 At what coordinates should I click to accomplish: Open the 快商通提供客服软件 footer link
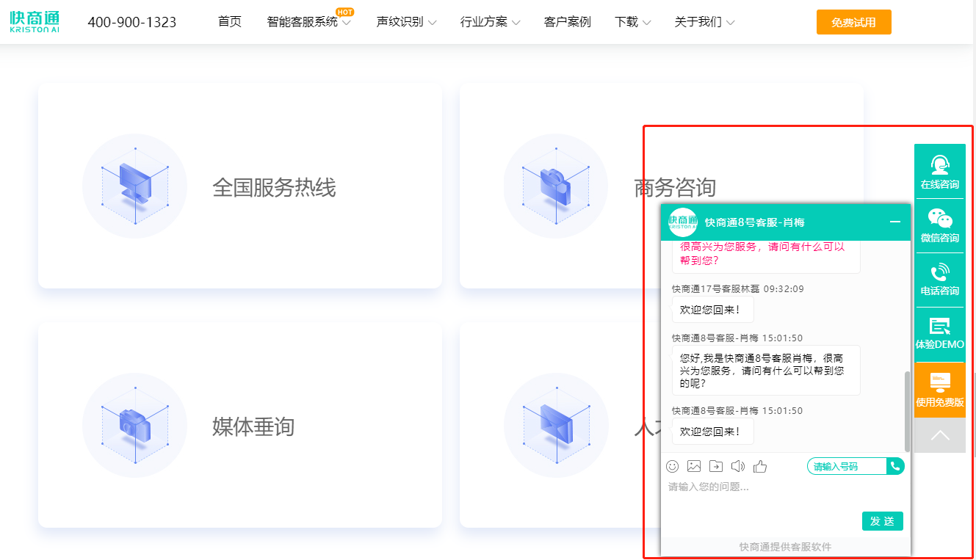click(x=785, y=547)
